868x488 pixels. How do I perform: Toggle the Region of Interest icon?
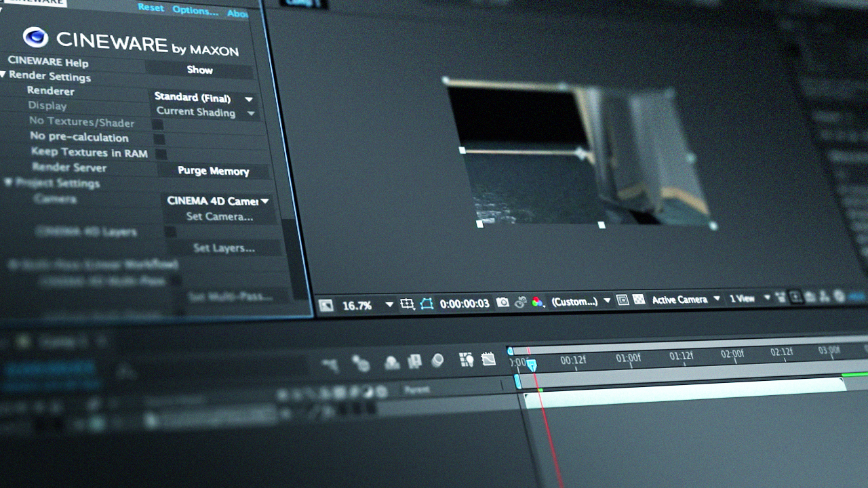point(623,300)
